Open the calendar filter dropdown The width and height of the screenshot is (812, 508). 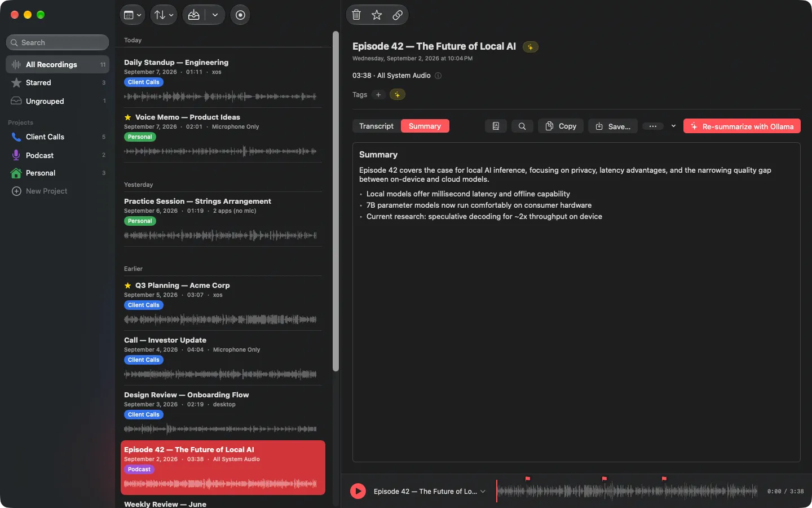133,15
